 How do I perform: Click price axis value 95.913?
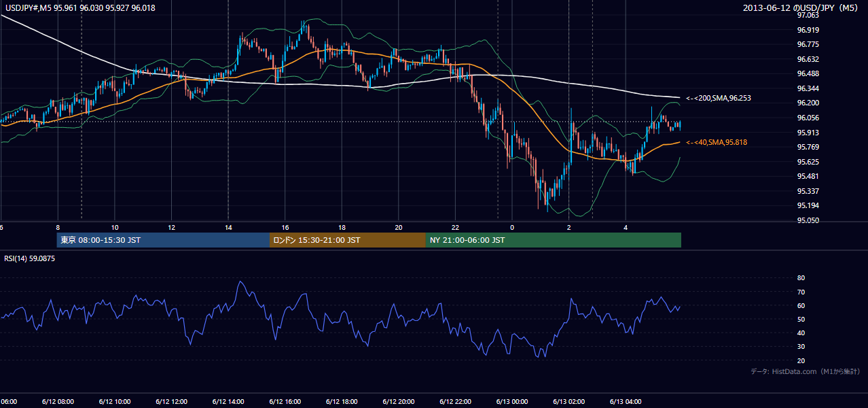(808, 133)
